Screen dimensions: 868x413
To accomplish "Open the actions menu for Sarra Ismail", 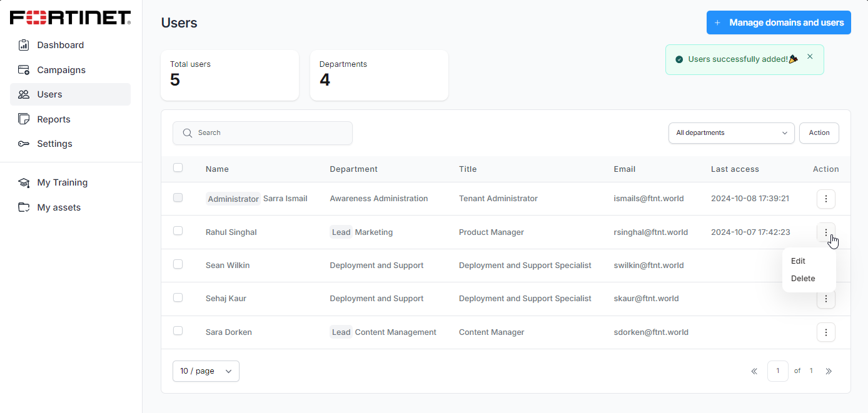I will point(826,199).
